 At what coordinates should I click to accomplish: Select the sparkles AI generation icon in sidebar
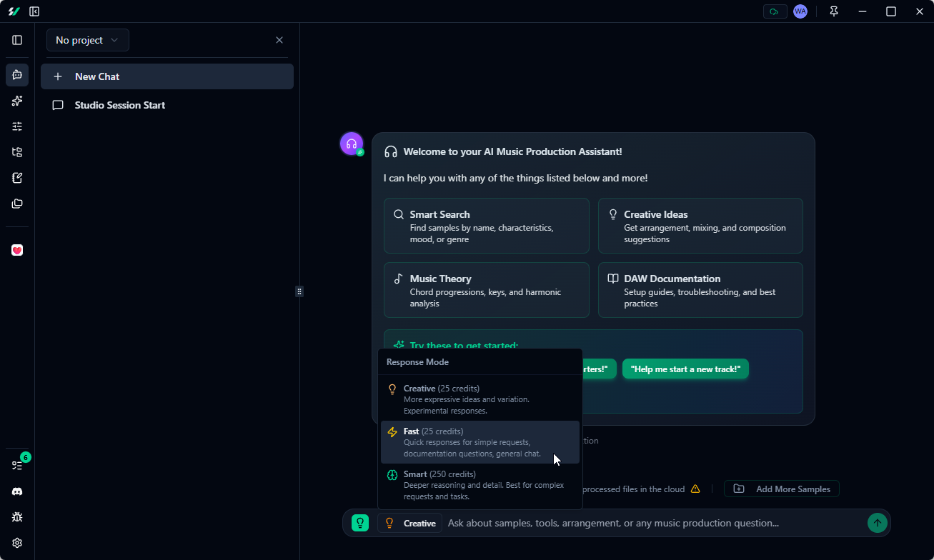coord(16,101)
